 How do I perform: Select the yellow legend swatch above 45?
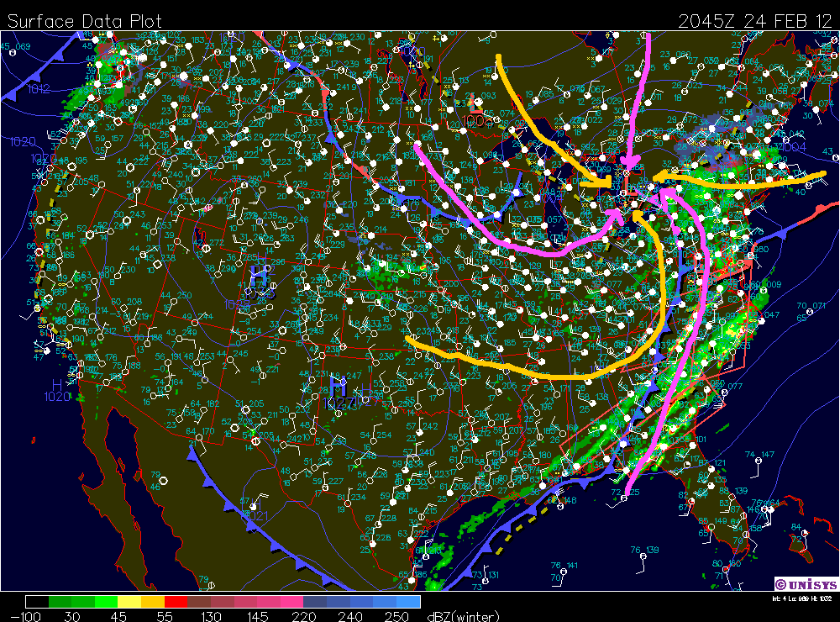pyautogui.click(x=129, y=602)
